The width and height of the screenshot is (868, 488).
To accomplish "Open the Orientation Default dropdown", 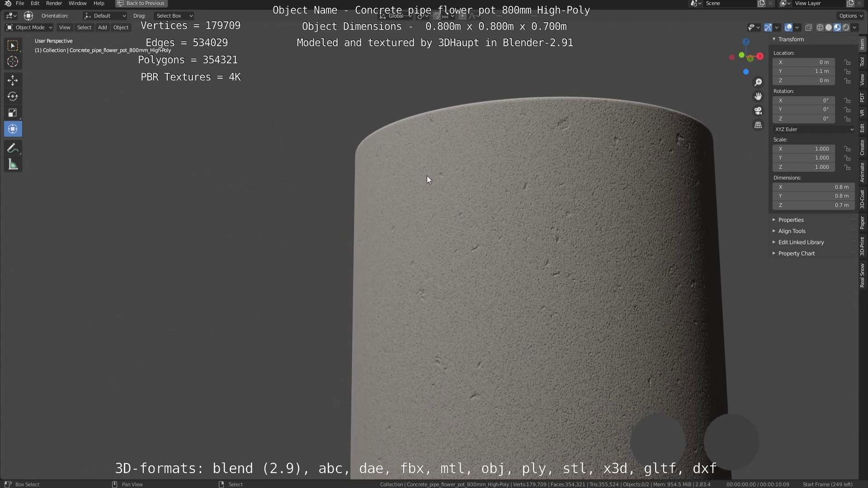I will [x=105, y=16].
